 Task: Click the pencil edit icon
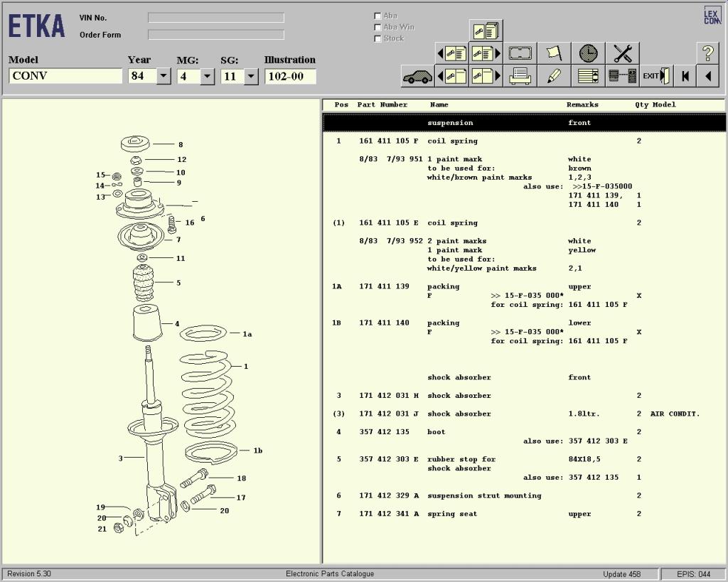(x=555, y=76)
